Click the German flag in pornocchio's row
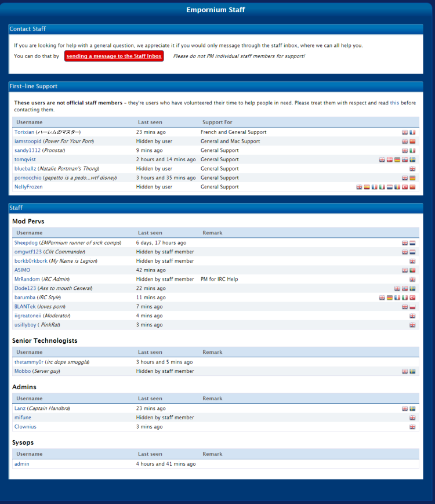Viewport: 435px width, 504px height. click(412, 177)
